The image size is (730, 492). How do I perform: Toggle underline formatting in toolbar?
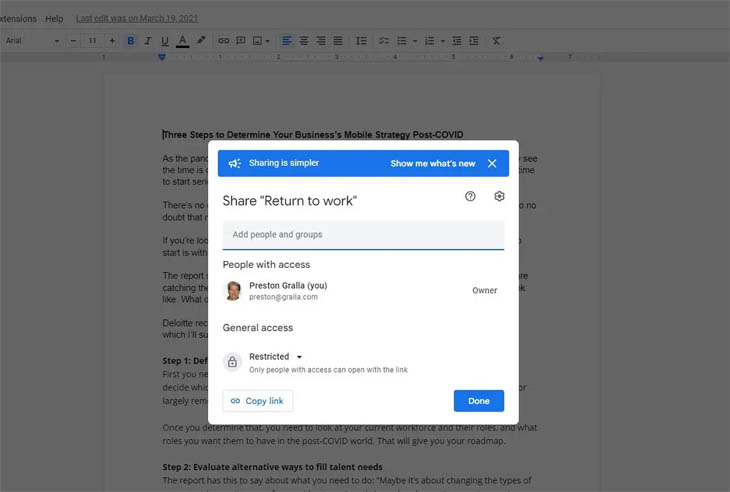165,41
